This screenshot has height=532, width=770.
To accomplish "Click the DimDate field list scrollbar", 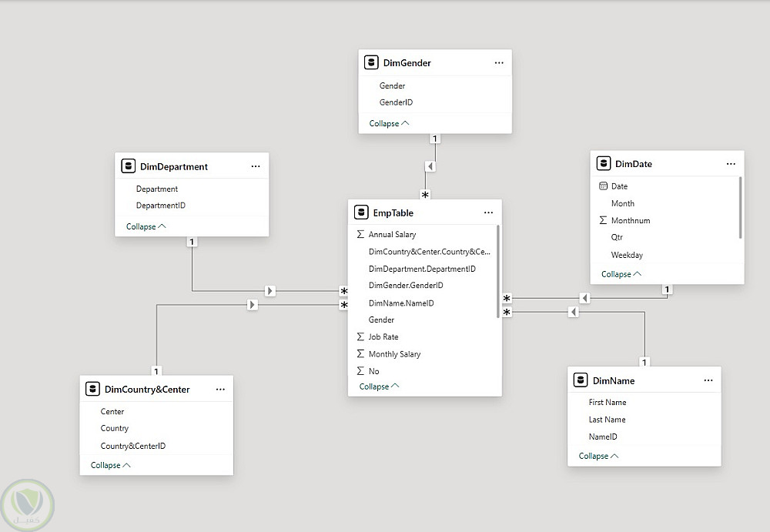I will [x=741, y=206].
